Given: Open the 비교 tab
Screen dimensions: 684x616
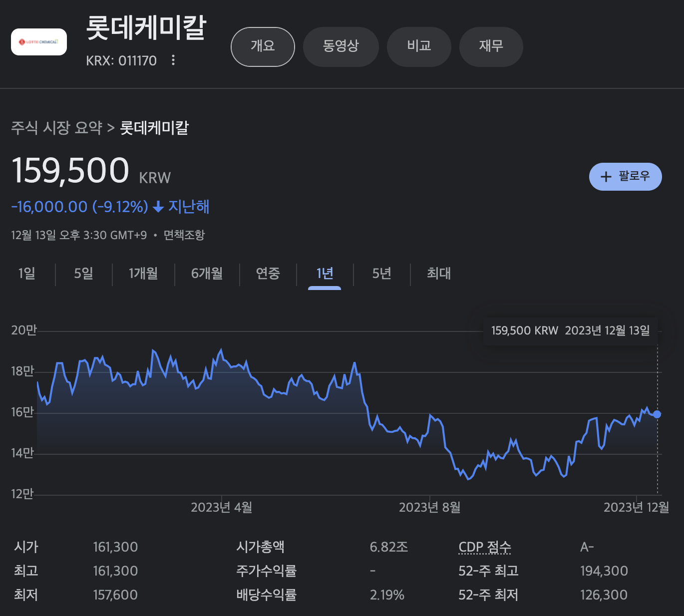Looking at the screenshot, I should pos(419,46).
